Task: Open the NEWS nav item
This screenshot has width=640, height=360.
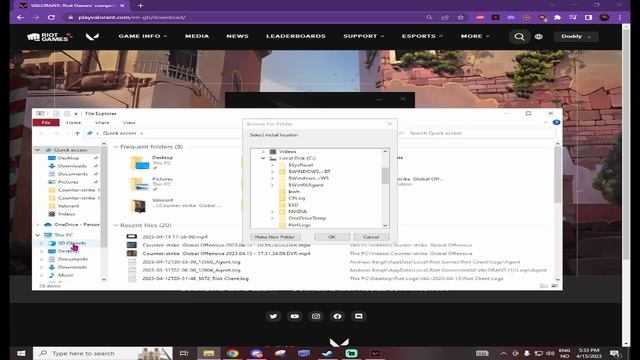Action: [x=238, y=36]
